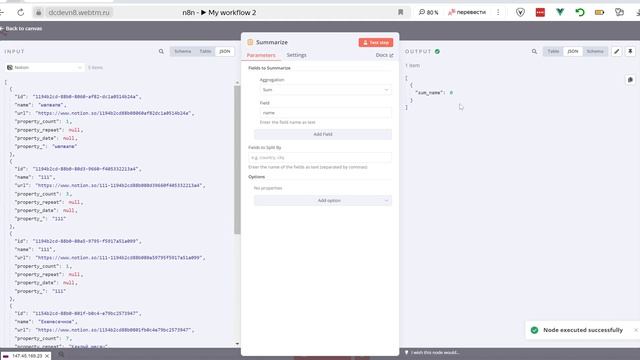
Task: Click the Field name input
Action: pyautogui.click(x=325, y=113)
